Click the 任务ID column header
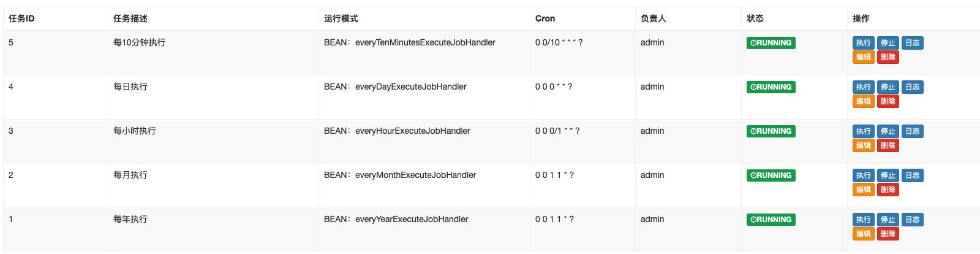 [21, 18]
